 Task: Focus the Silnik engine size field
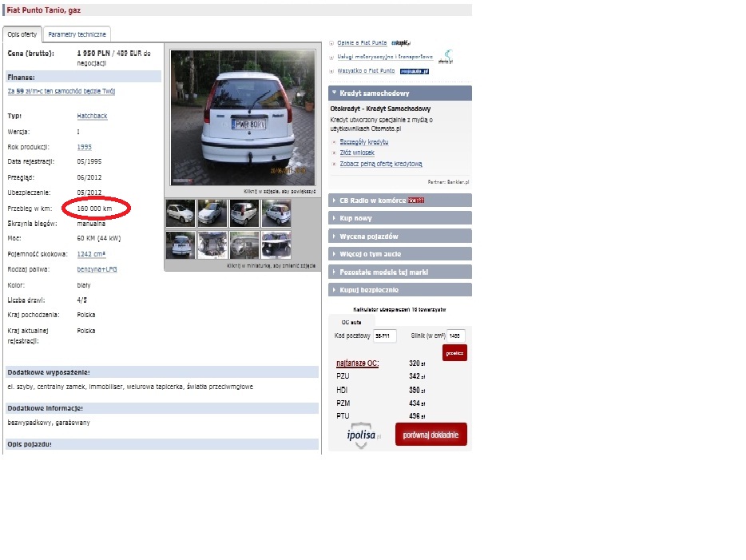[456, 336]
